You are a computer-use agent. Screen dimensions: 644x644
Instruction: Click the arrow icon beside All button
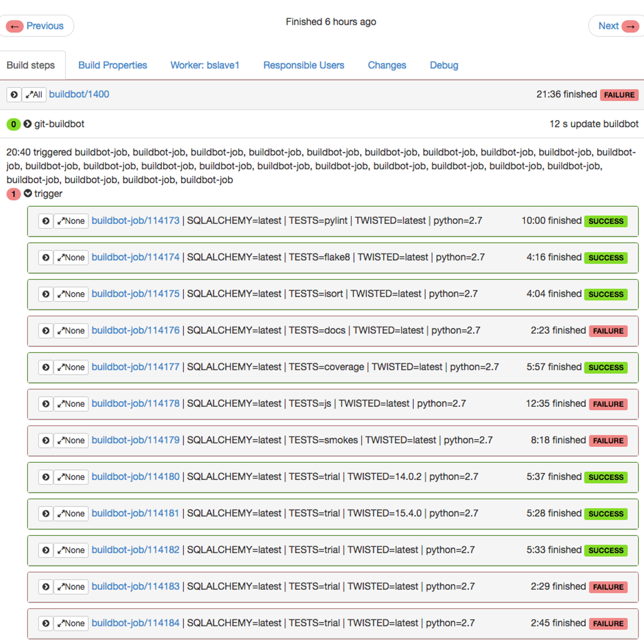[x=14, y=95]
